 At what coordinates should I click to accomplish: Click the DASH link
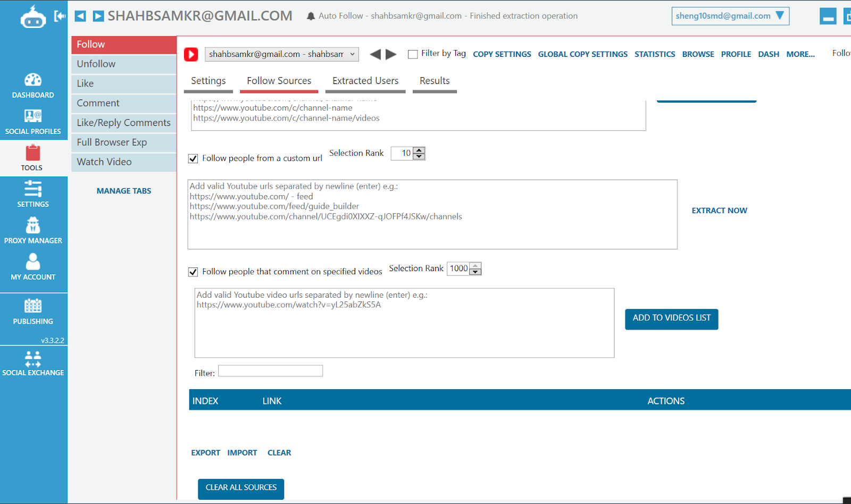pyautogui.click(x=769, y=54)
